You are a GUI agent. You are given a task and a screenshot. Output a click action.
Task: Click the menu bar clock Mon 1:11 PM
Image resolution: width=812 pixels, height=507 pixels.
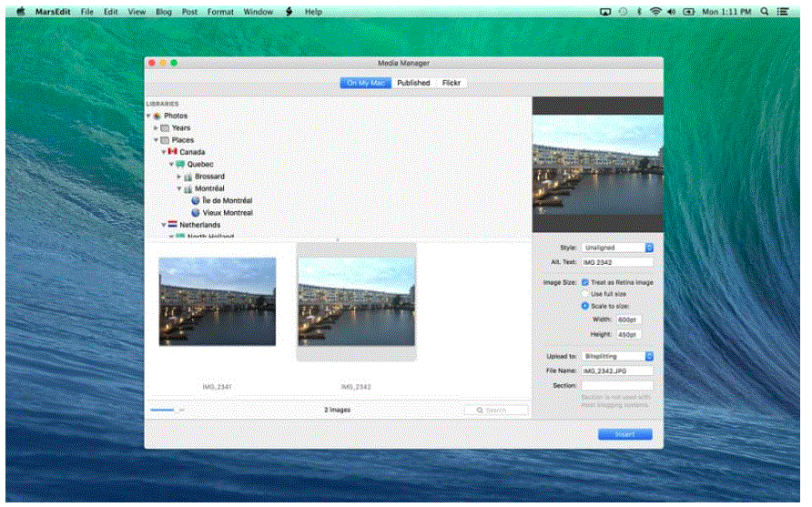point(726,12)
